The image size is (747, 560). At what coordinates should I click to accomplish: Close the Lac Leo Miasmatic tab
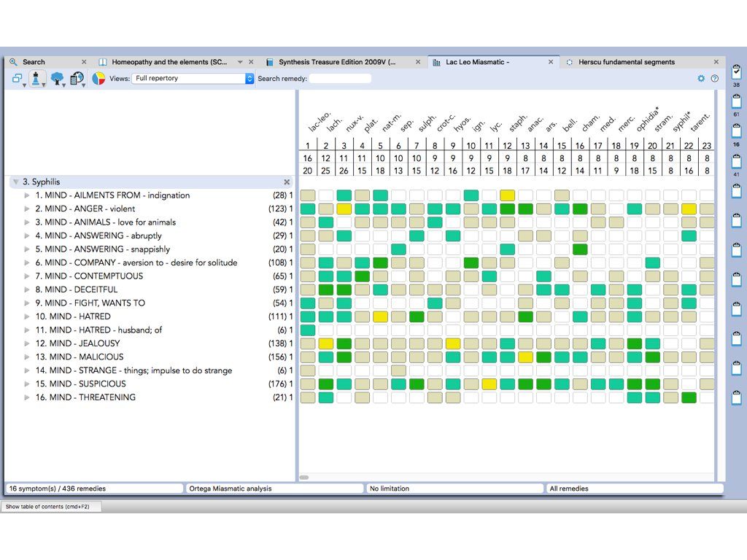(x=551, y=62)
